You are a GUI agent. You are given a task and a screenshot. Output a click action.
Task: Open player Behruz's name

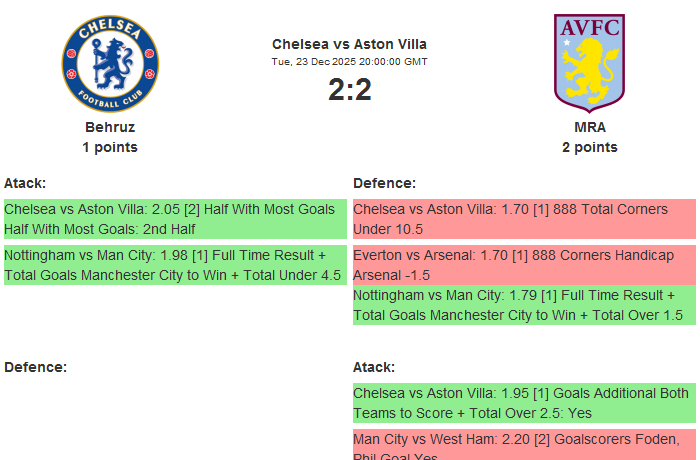pos(110,127)
